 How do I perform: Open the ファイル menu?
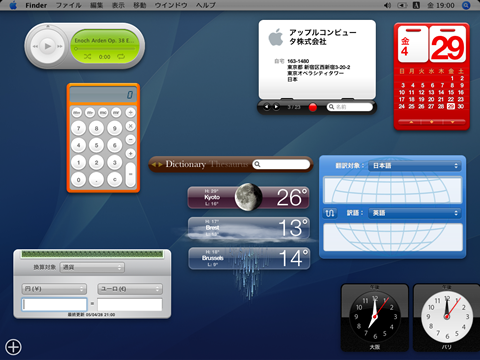click(68, 5)
